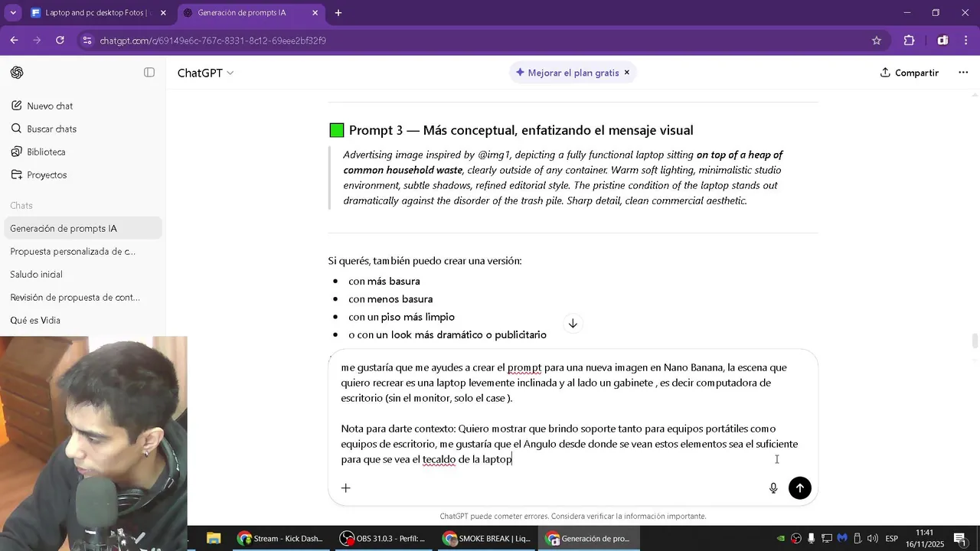Click the con más basura bullet
The height and width of the screenshot is (551, 980).
pyautogui.click(x=384, y=282)
